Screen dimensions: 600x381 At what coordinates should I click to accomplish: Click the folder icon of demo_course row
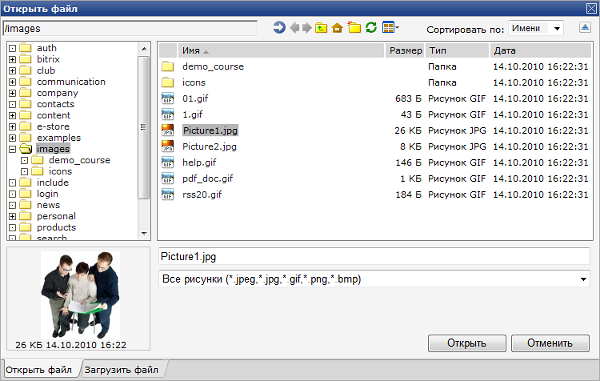pyautogui.click(x=168, y=67)
